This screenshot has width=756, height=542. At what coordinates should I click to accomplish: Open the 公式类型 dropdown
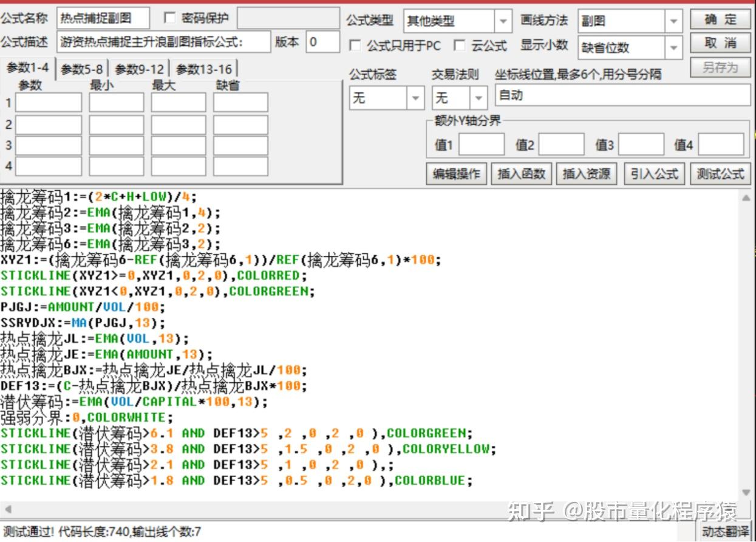tap(503, 21)
